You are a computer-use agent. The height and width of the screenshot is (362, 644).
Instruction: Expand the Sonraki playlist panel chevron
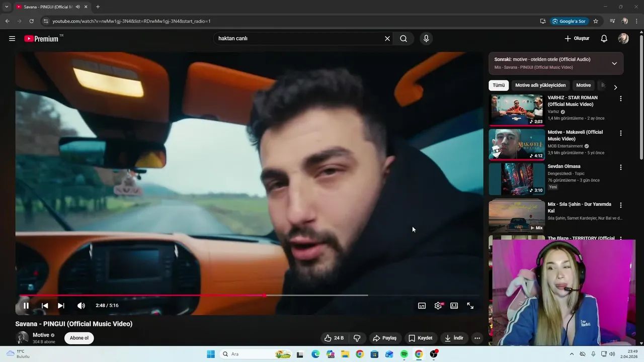tap(614, 63)
